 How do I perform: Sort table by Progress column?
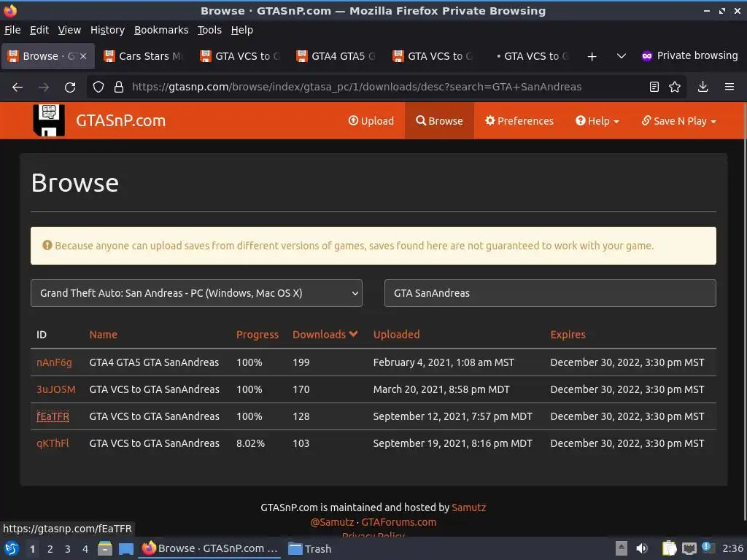coord(258,335)
